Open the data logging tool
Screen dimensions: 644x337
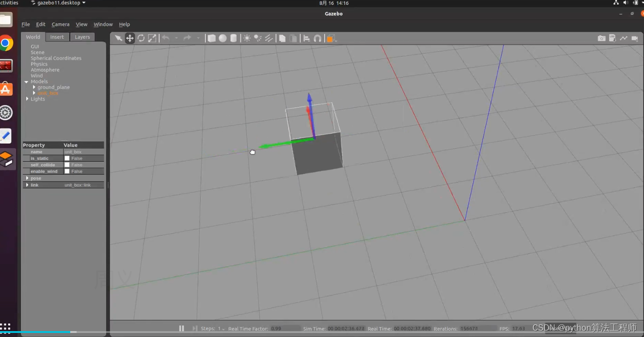612,39
